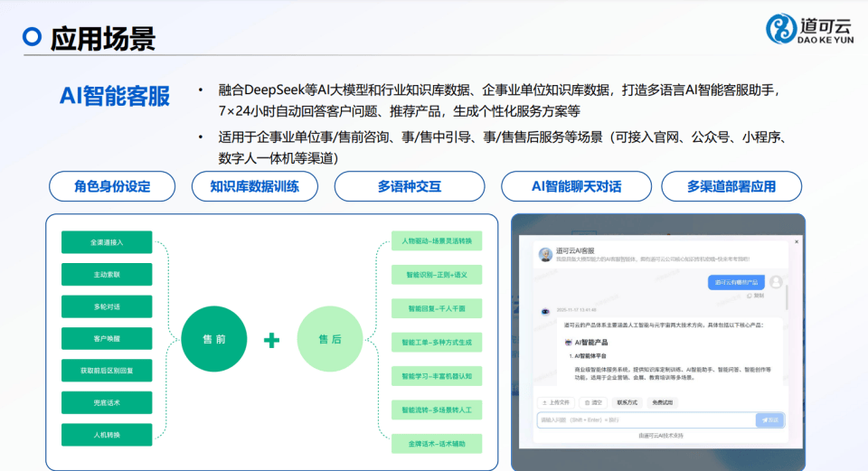Click the 道可云AI客服 agent avatar

(x=545, y=255)
